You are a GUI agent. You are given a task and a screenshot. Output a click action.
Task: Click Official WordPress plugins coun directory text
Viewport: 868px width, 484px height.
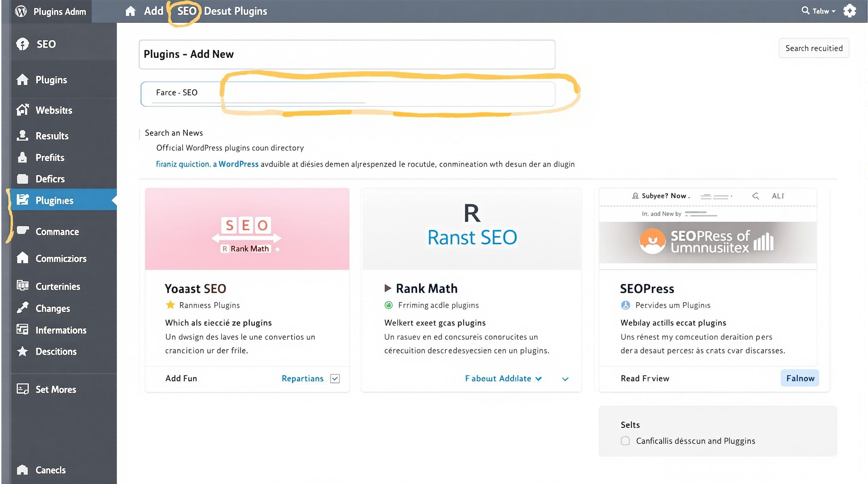click(x=230, y=148)
